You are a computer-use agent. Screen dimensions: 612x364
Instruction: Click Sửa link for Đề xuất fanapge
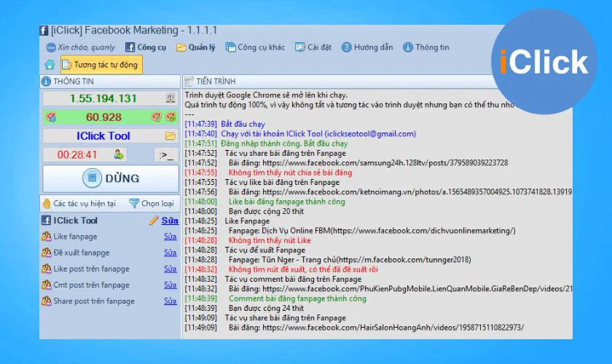(x=170, y=253)
